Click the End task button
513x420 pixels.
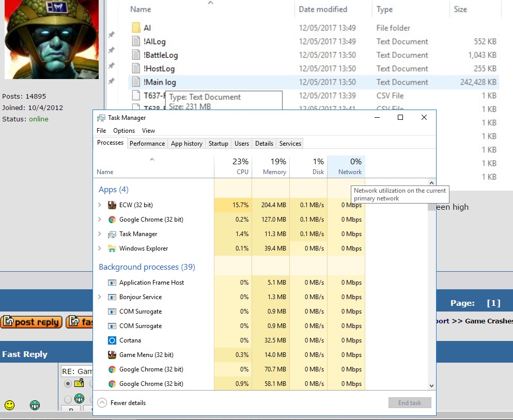click(x=410, y=402)
